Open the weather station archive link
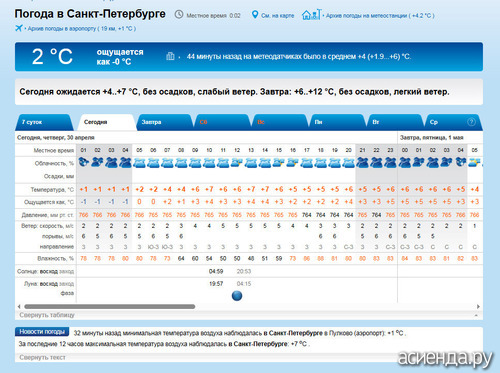Viewport: 500px width, 373px height. click(x=380, y=15)
